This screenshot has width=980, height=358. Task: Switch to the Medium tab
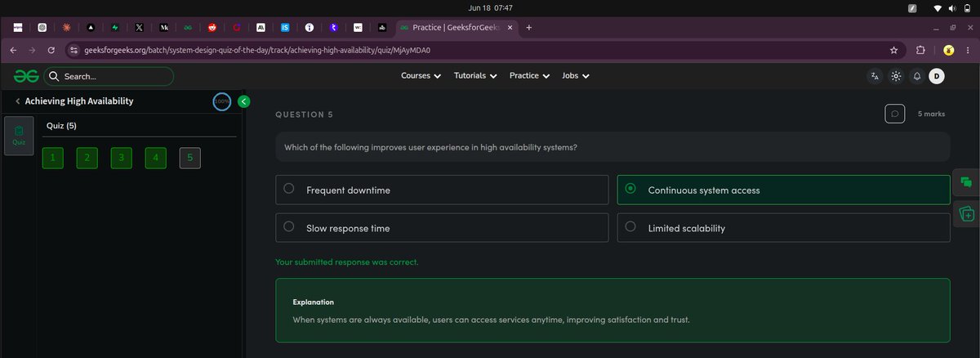163,27
